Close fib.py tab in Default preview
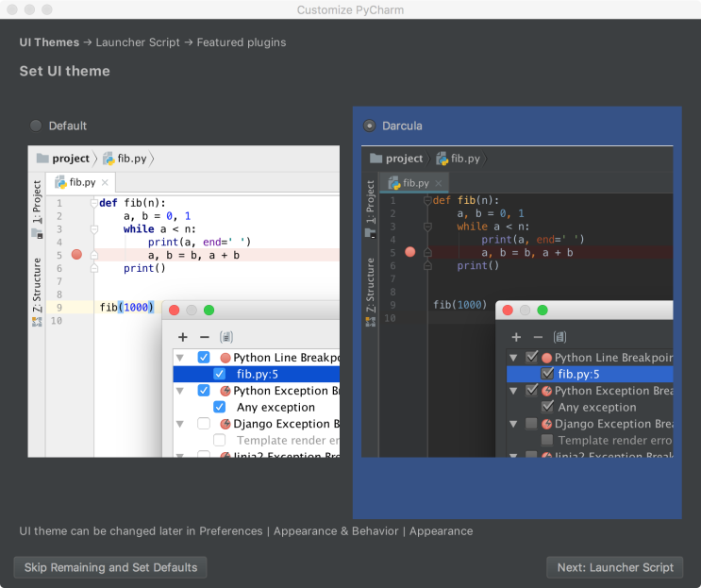Image resolution: width=701 pixels, height=588 pixels. 105,182
